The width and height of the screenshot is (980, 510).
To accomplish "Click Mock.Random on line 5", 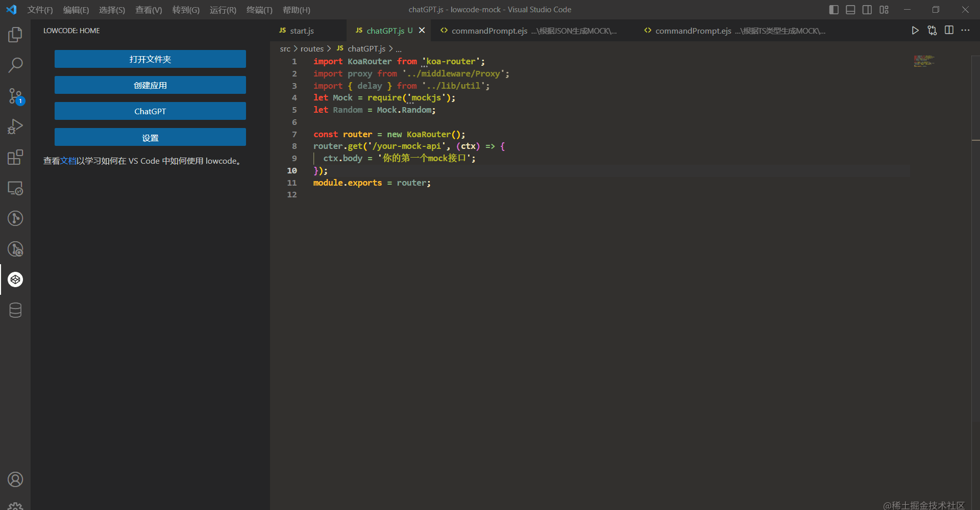I will click(404, 110).
